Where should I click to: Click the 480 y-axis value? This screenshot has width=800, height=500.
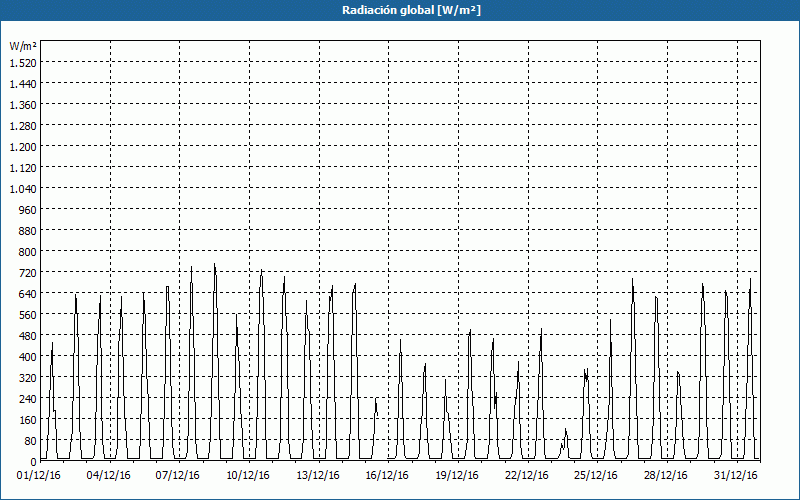pyautogui.click(x=28, y=336)
